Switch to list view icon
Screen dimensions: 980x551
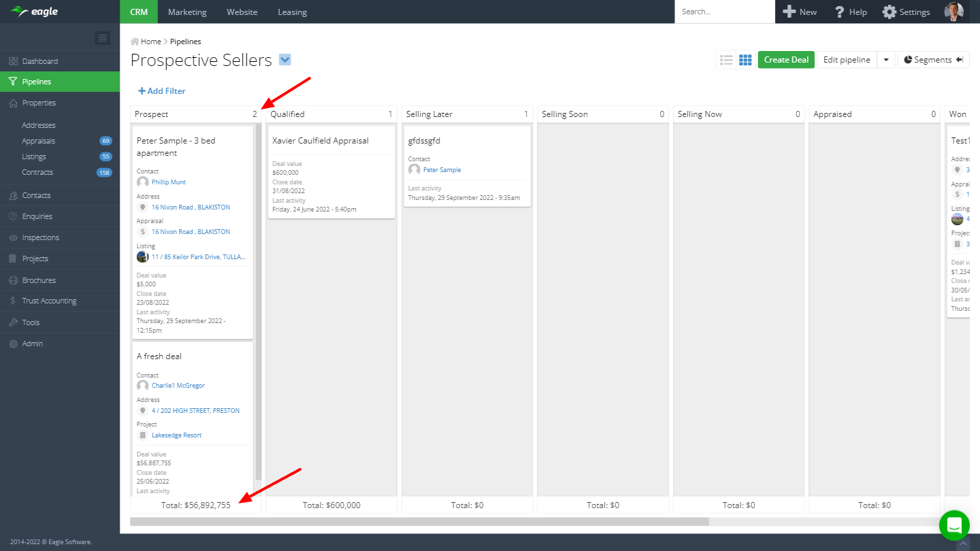click(x=726, y=60)
